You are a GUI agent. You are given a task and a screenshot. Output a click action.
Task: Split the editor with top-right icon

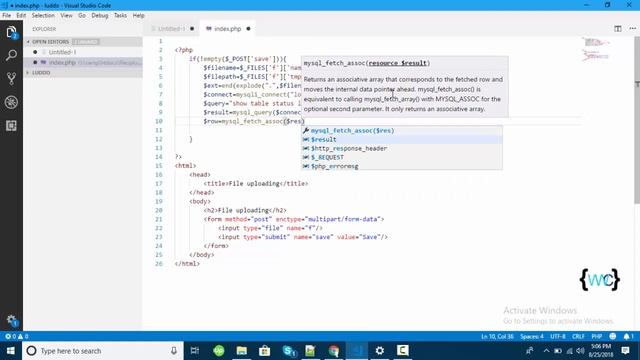(x=618, y=29)
